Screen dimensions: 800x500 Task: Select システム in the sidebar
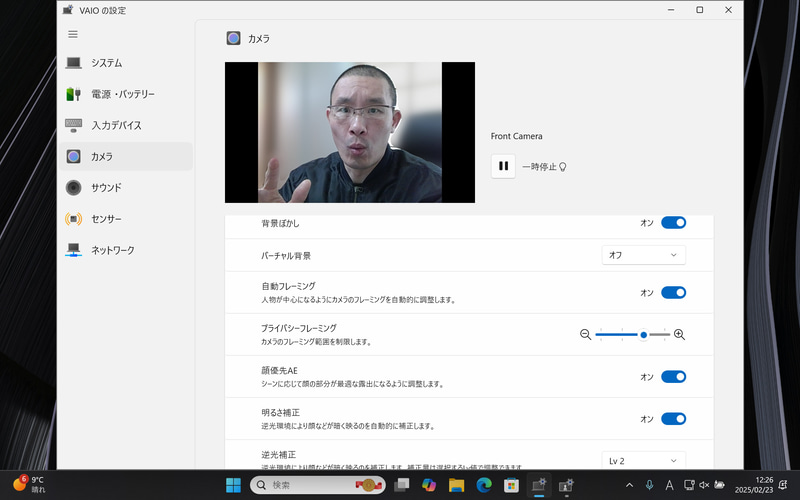point(126,63)
